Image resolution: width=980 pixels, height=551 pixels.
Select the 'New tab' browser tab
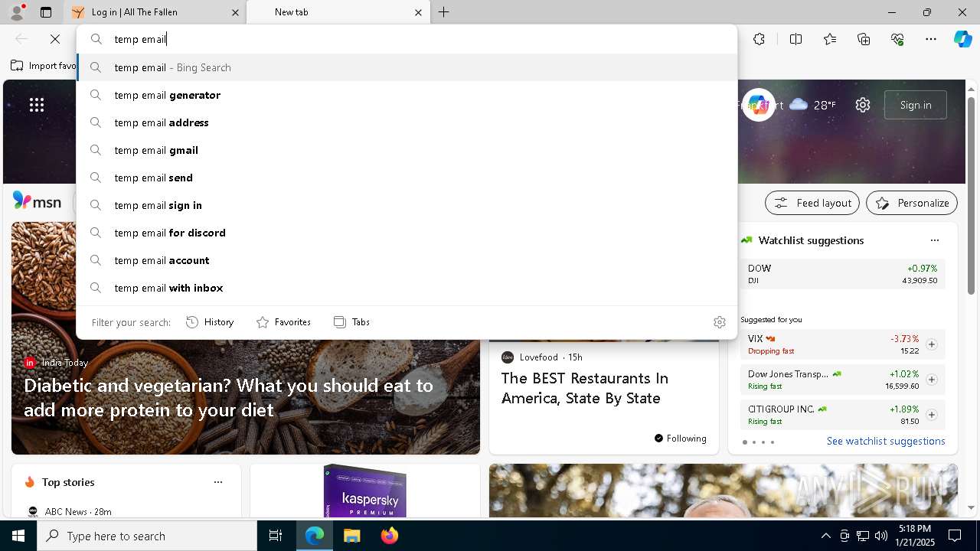tap(338, 12)
